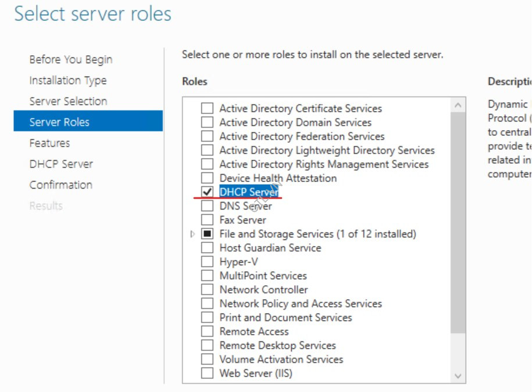Switch to the Server Selection step

point(68,101)
